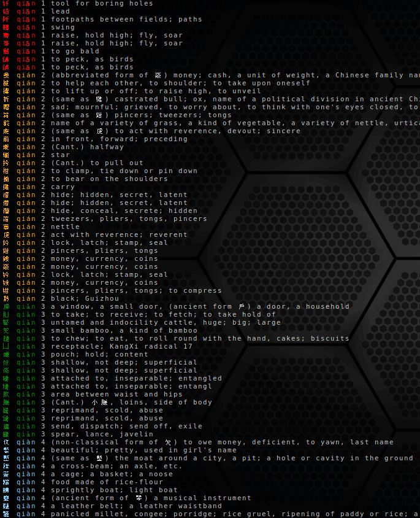The height and width of the screenshot is (518, 420).
Task: Select 'to clamp, tie down or pin down'
Action: pos(124,171)
